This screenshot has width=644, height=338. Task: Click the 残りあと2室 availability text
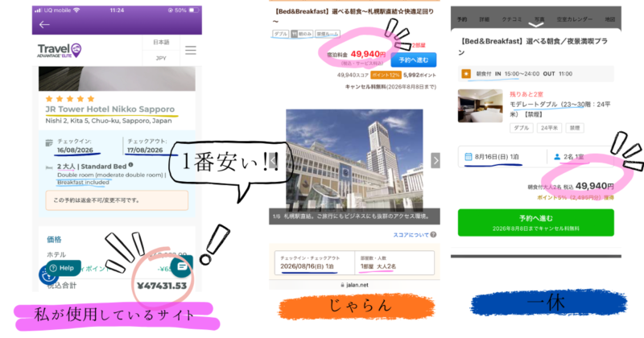pos(526,94)
